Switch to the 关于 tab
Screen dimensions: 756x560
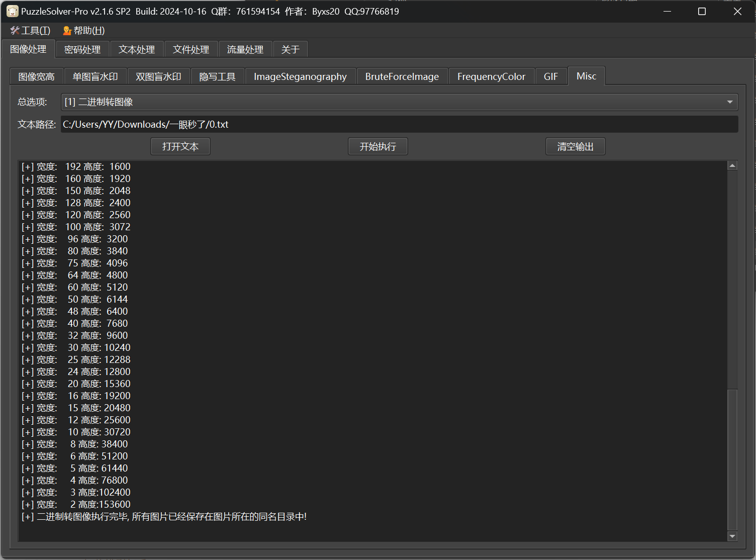click(291, 49)
